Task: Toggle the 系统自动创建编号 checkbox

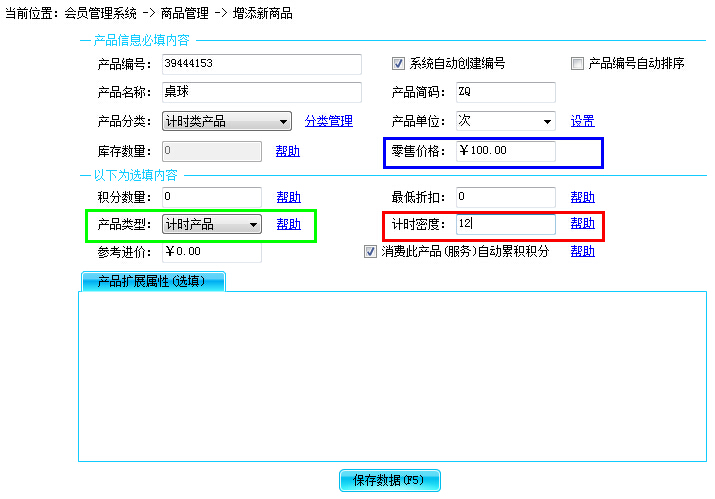Action: (x=399, y=64)
